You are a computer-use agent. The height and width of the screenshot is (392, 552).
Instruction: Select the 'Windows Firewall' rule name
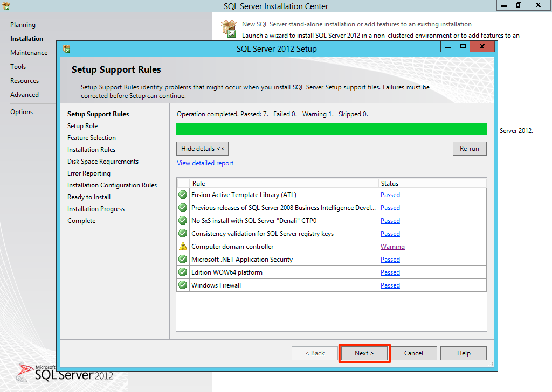216,285
